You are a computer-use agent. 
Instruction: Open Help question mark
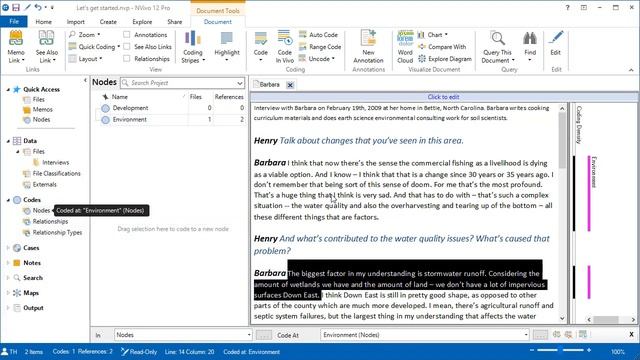click(567, 7)
